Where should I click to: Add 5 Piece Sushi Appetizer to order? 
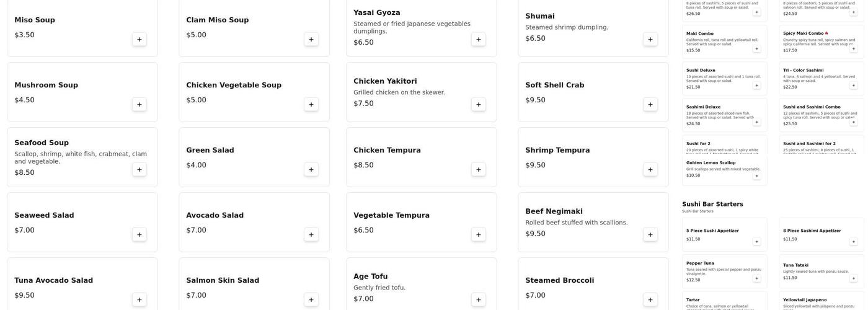(x=756, y=242)
